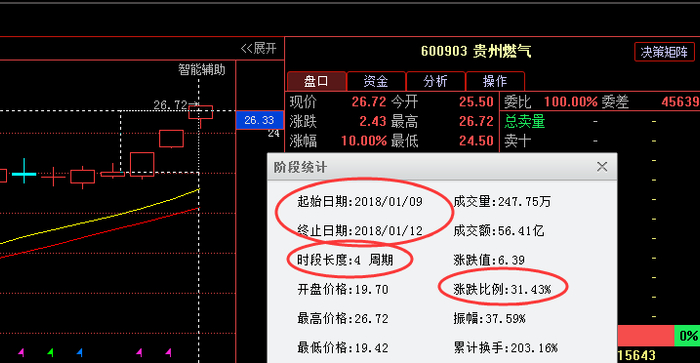Screen dimensions: 700x363
Task: Click 累计换手:203.16% value
Action: (x=505, y=348)
